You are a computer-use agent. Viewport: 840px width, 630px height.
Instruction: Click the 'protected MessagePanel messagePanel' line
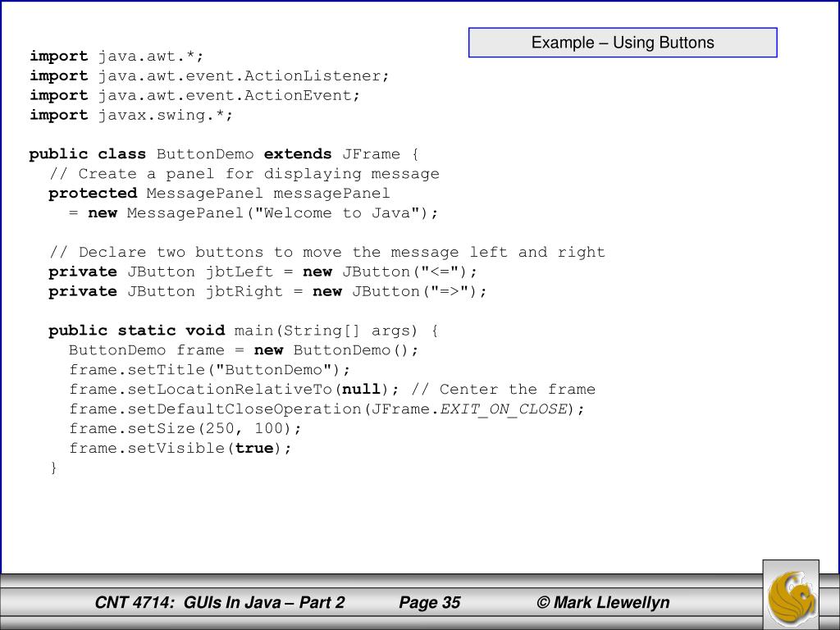[219, 193]
